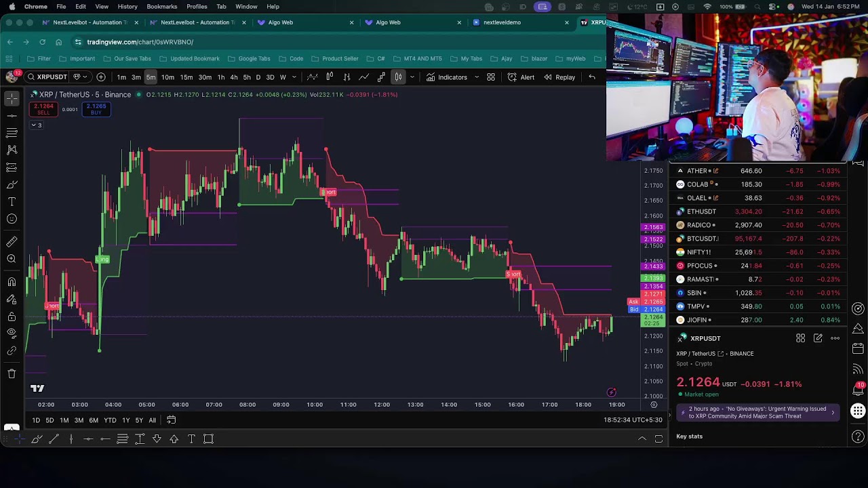Select the 1m timeframe

[121, 77]
